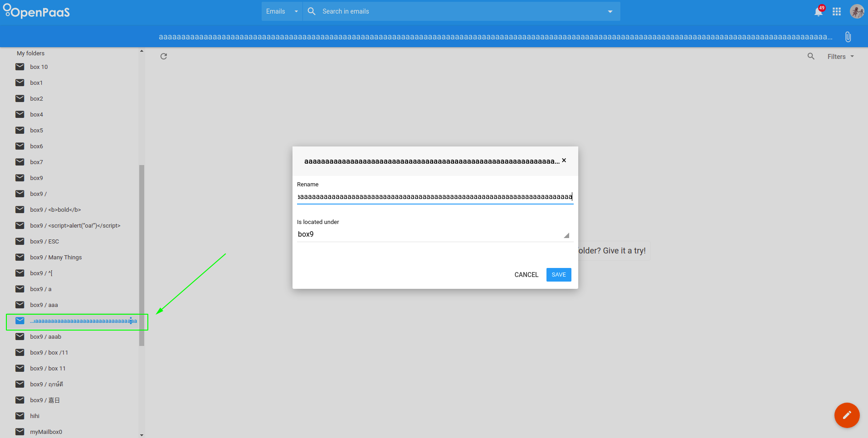Screen dimensions: 868x438
Task: Click the search magnifier inside the search bar
Action: pos(311,11)
